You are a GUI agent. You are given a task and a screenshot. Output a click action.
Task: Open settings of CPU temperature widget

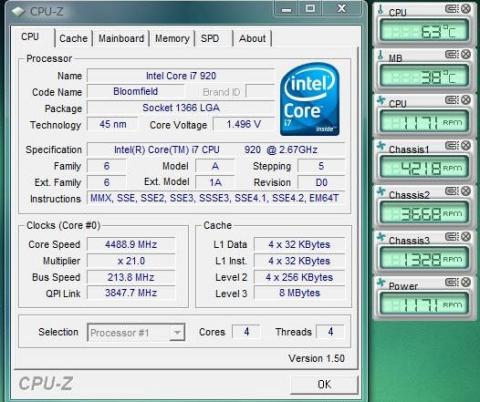(x=452, y=8)
